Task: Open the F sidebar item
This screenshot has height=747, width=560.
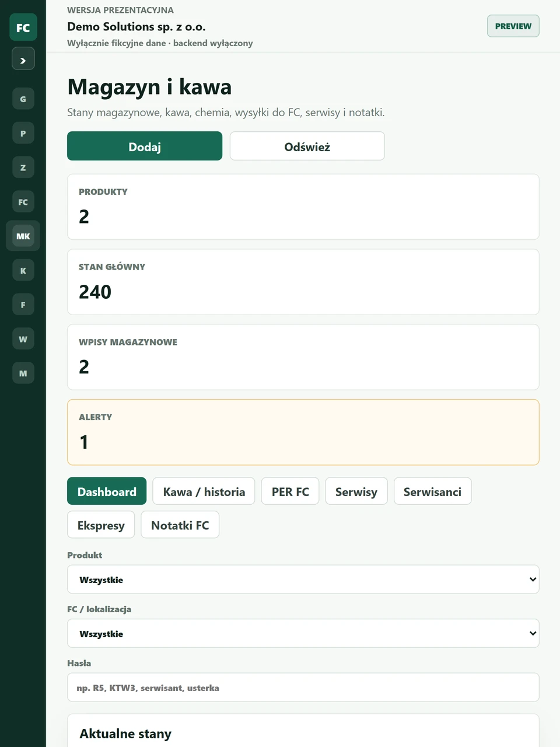Action: pos(23,305)
